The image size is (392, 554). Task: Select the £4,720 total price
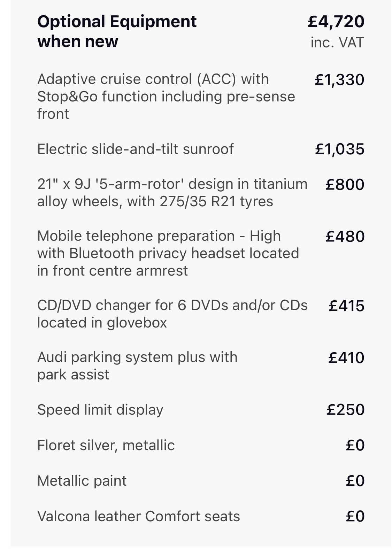[x=336, y=22]
